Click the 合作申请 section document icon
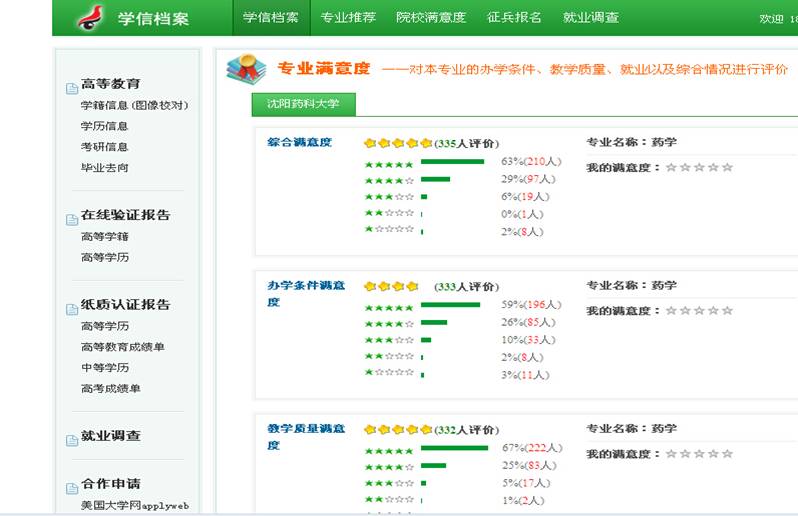Viewport: 798px width, 516px height. point(71,488)
